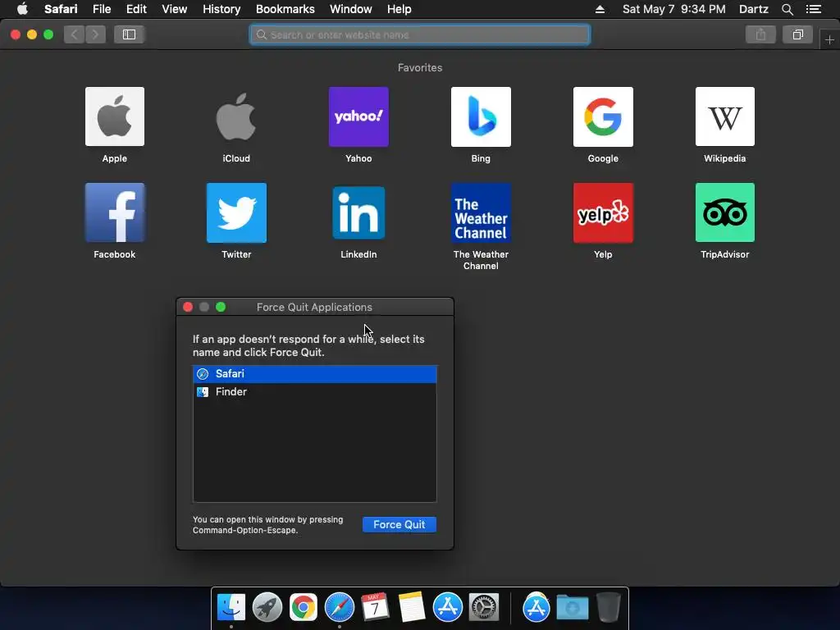This screenshot has height=630, width=840.
Task: Open the Yelp favorite tile
Action: click(x=603, y=212)
